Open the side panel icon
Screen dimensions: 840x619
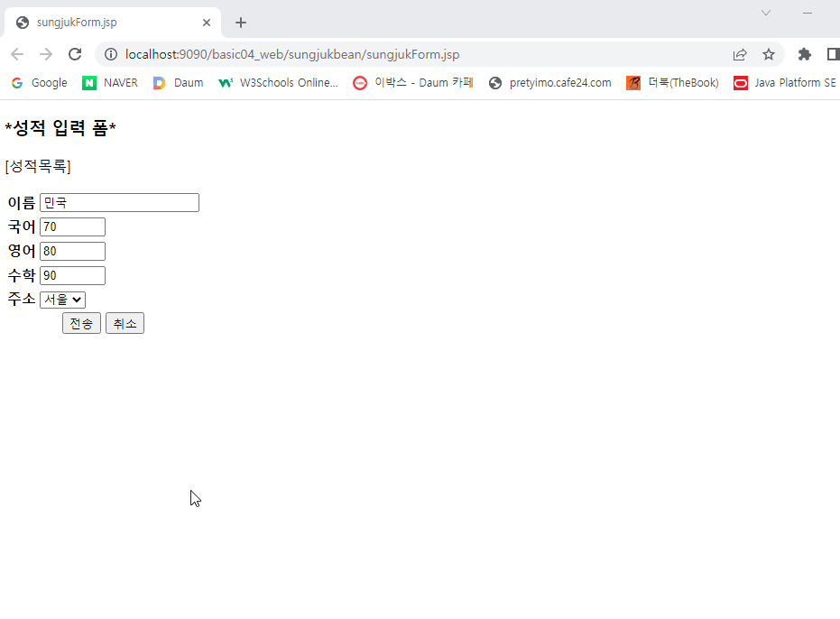834,54
